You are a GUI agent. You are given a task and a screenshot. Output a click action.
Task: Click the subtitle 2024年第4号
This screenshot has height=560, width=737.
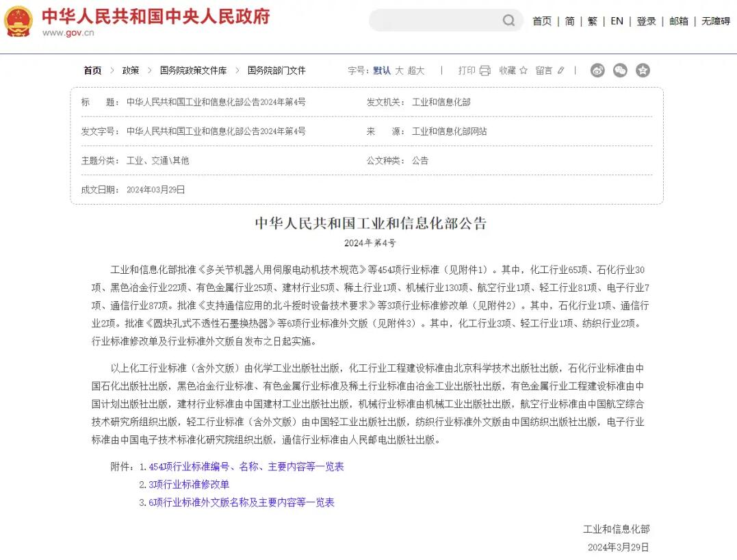coord(370,243)
